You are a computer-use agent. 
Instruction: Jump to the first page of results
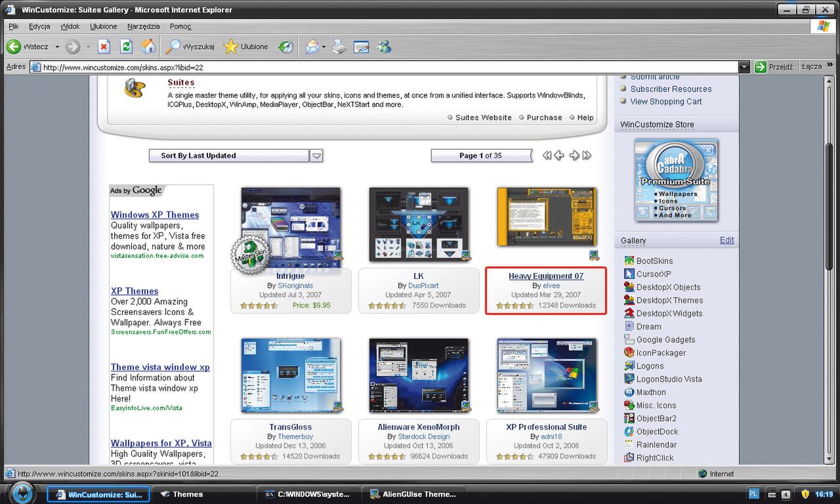(x=547, y=156)
